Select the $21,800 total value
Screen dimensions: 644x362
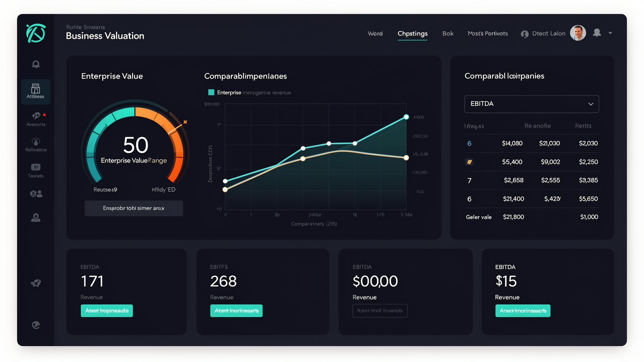coord(514,217)
